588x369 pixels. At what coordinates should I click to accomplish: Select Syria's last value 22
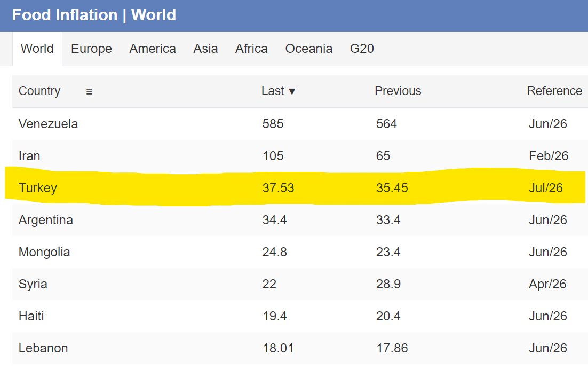coord(269,284)
